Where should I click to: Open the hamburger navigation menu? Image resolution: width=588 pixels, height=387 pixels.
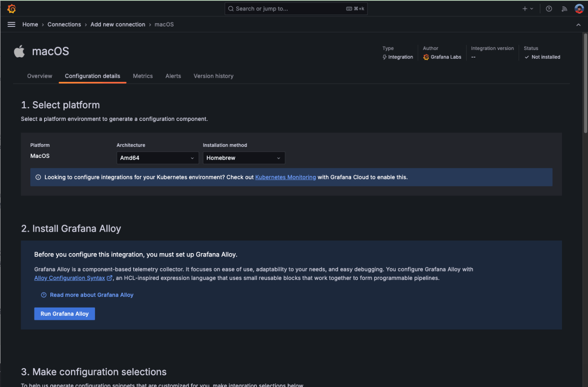(11, 24)
